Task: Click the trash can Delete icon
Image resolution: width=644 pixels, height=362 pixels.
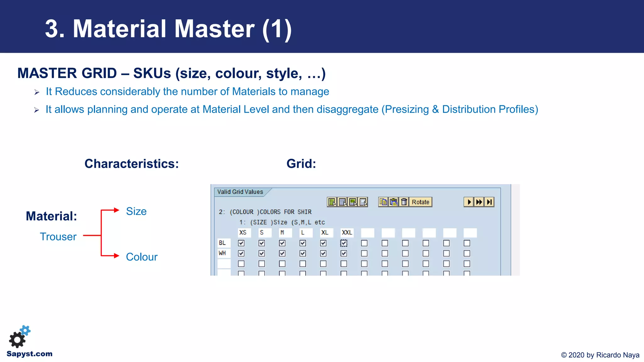Action: pyautogui.click(x=404, y=202)
